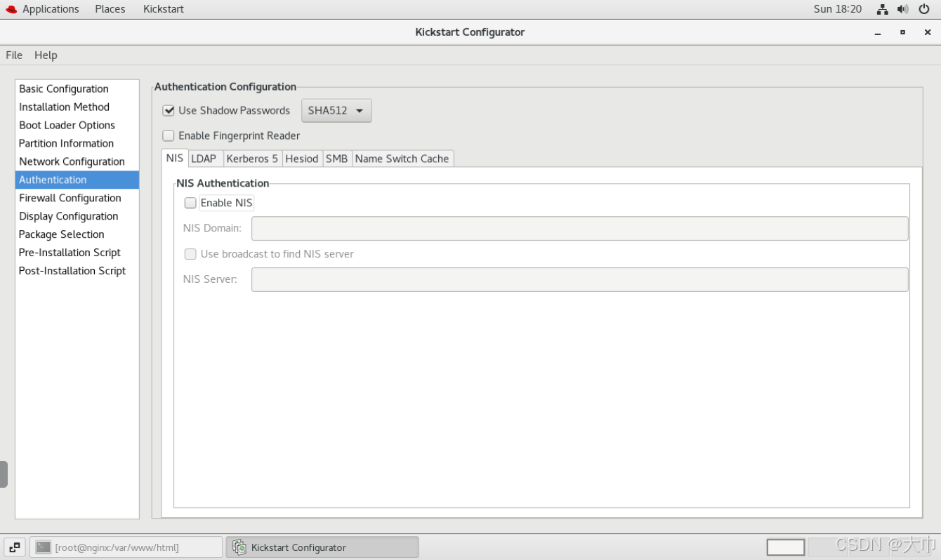Switch to the Hesiod tab
Viewport: 941px width, 560px height.
(302, 159)
